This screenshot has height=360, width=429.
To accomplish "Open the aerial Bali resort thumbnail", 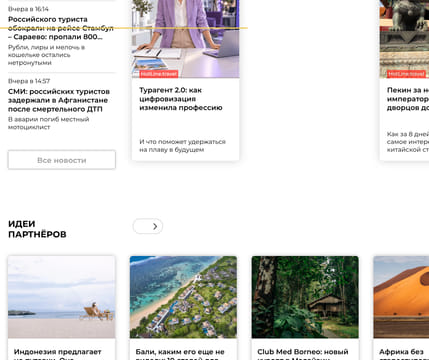I will tap(183, 297).
